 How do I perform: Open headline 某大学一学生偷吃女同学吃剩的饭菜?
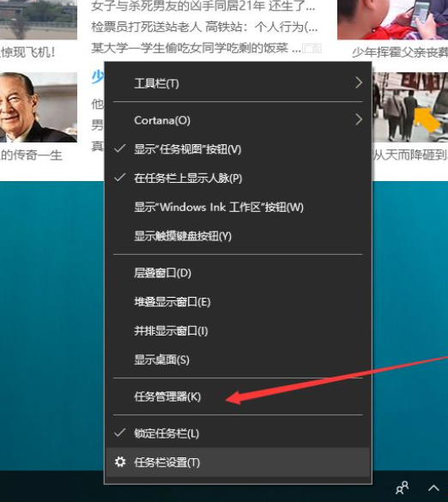tap(196, 48)
